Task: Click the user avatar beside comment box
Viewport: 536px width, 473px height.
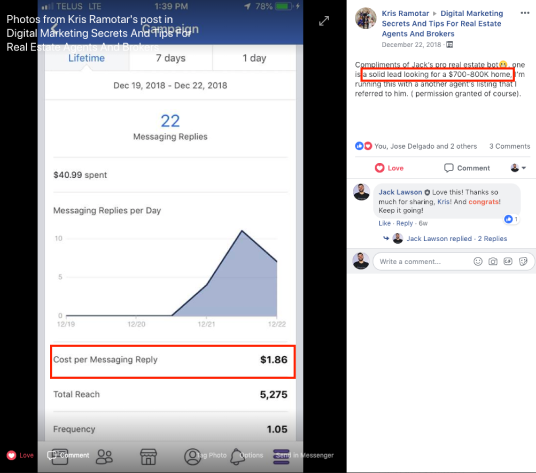Action: tap(361, 261)
